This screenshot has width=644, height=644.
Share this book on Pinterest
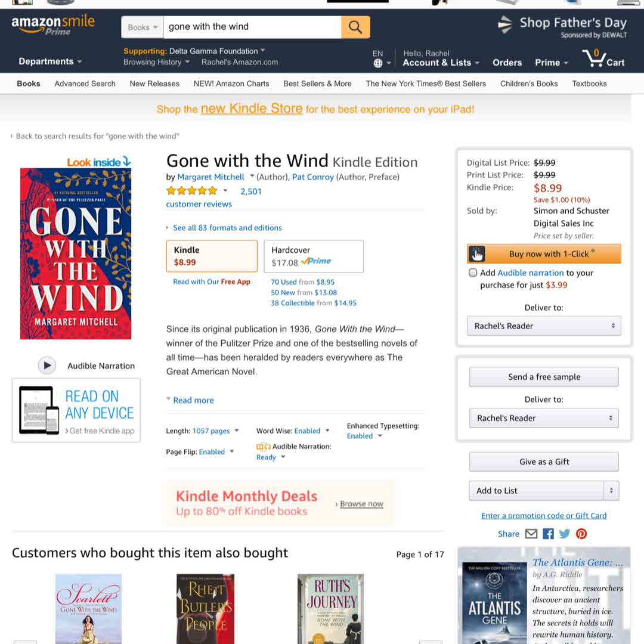coord(581,534)
